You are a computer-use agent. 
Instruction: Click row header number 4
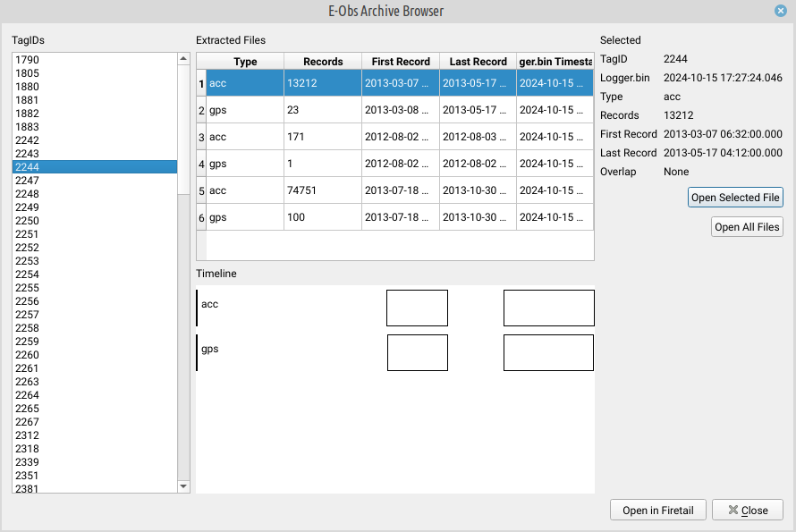pyautogui.click(x=201, y=164)
